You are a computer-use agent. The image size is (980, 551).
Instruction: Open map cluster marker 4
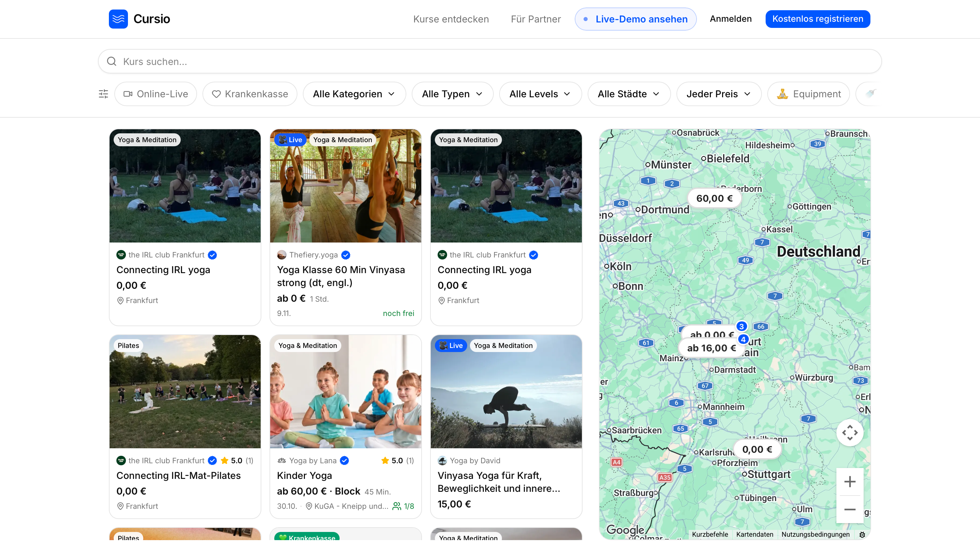(743, 339)
